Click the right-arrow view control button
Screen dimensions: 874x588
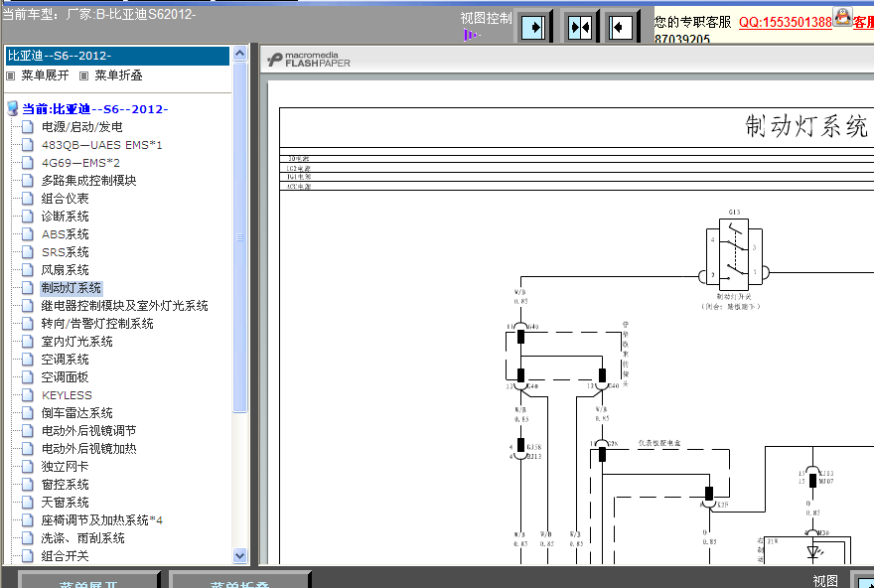533,27
